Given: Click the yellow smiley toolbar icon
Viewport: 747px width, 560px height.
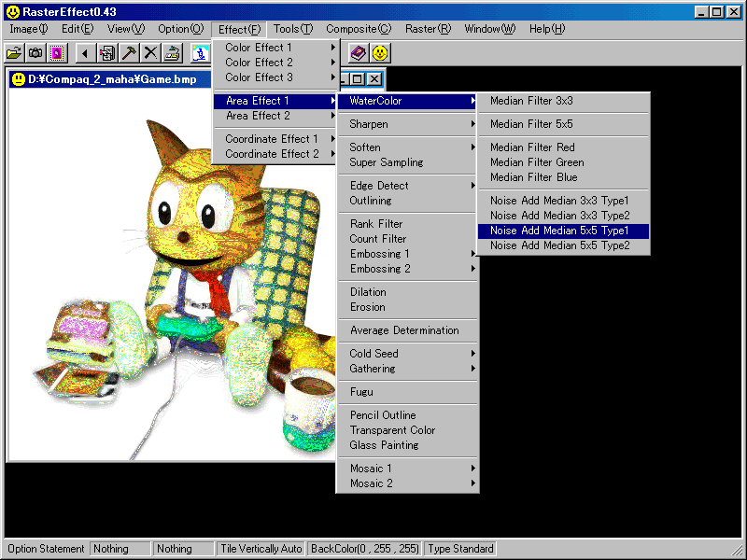Looking at the screenshot, I should [380, 53].
